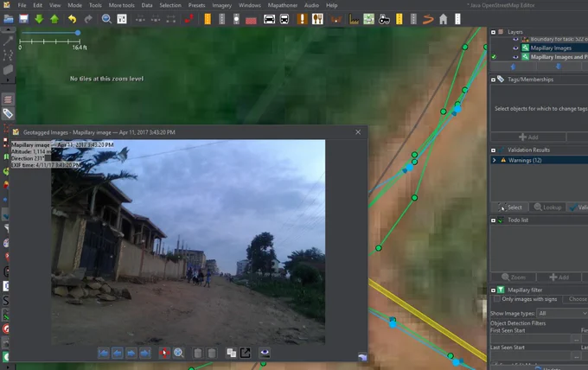Enable Only images with signs checkbox
588x370 pixels.
click(x=496, y=299)
